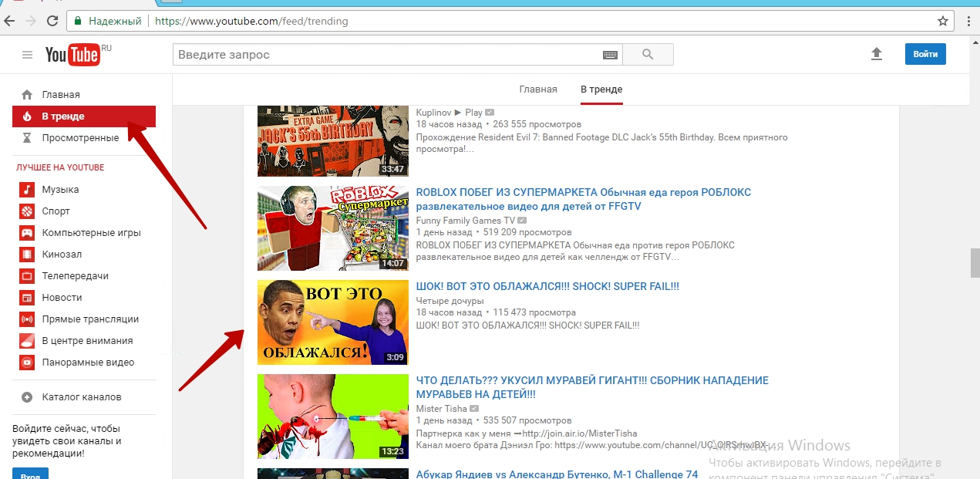Click the magnifier search button
Image resolution: width=980 pixels, height=479 pixels.
(648, 55)
